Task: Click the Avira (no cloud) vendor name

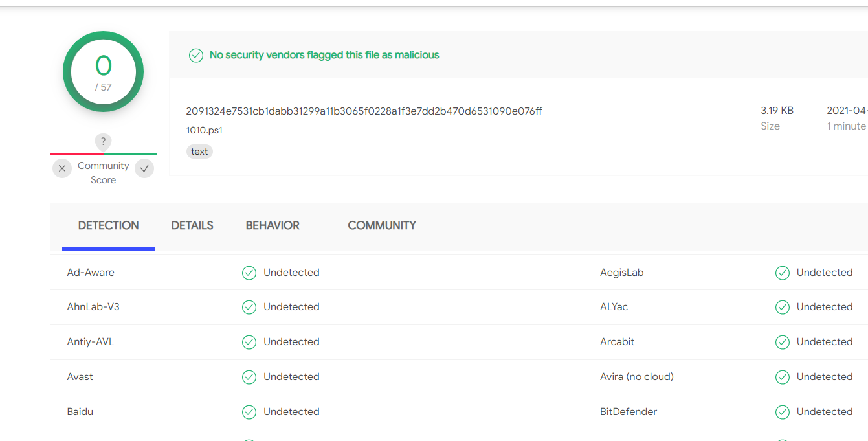Action: tap(636, 377)
